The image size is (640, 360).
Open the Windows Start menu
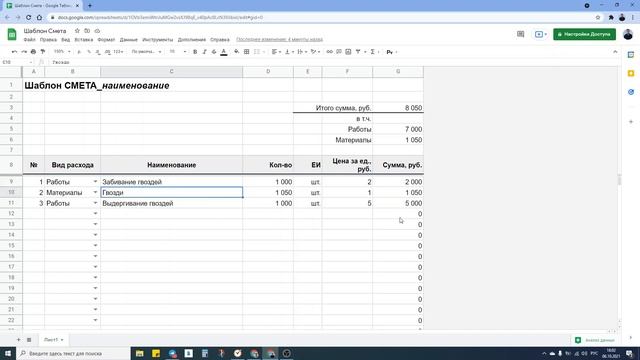click(x=8, y=353)
